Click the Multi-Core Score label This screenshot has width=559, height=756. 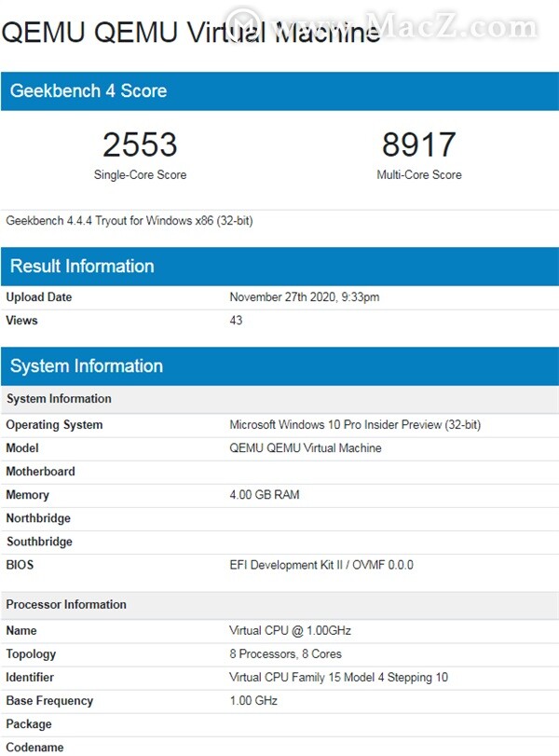[419, 174]
